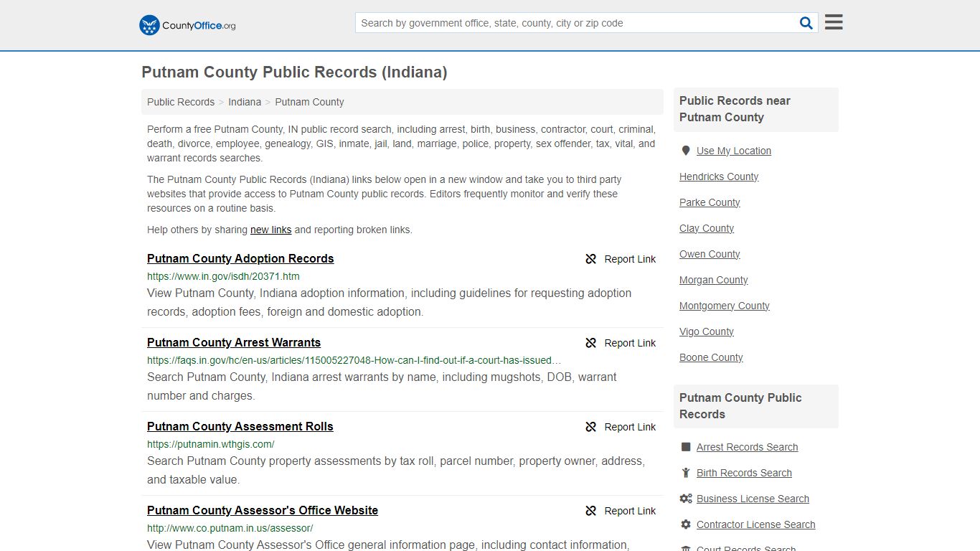Report Link for Adoption Records

pyautogui.click(x=630, y=259)
